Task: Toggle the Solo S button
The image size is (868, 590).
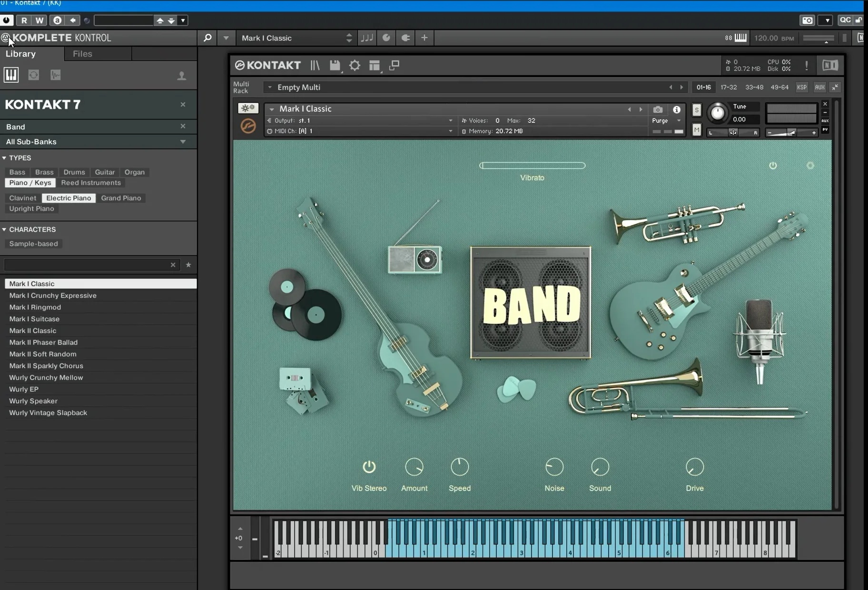Action: [x=697, y=110]
